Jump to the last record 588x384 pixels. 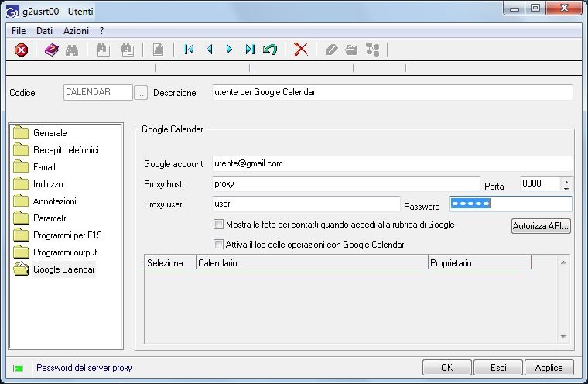(250, 50)
